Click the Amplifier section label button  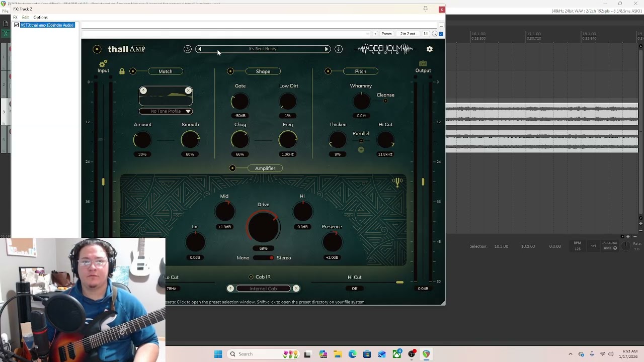click(265, 168)
